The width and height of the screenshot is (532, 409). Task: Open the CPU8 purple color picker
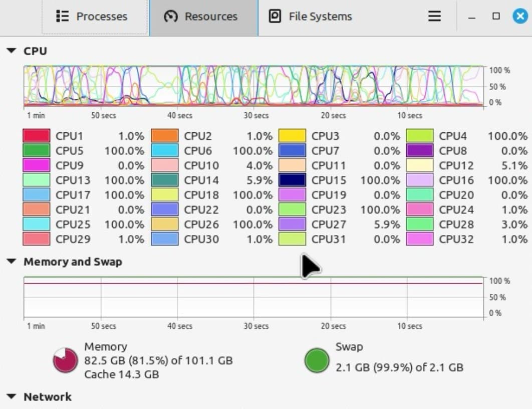[420, 151]
